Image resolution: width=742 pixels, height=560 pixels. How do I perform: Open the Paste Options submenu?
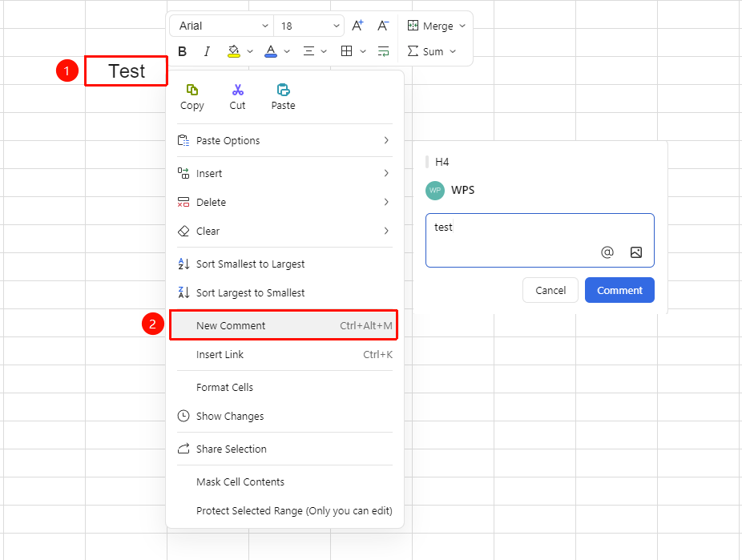285,140
